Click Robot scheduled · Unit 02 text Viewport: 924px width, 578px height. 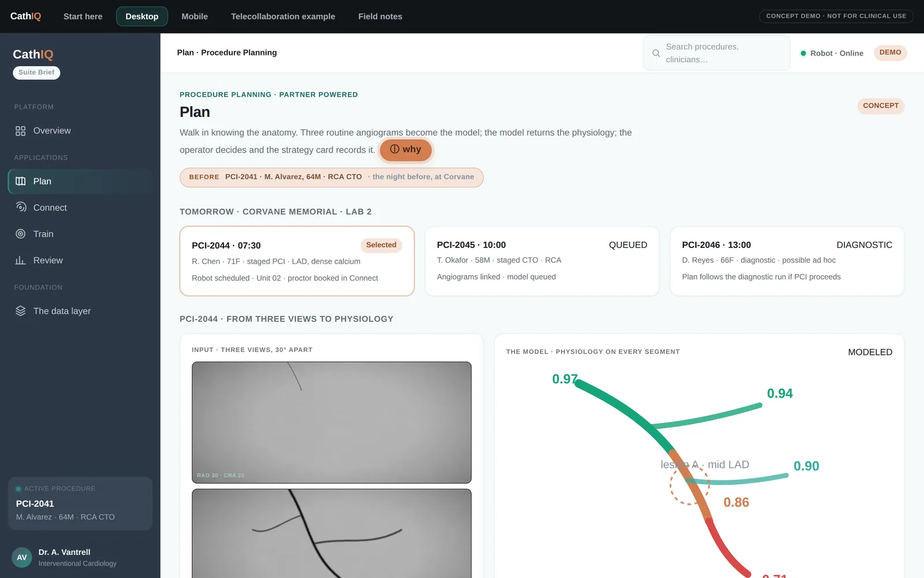(x=285, y=279)
